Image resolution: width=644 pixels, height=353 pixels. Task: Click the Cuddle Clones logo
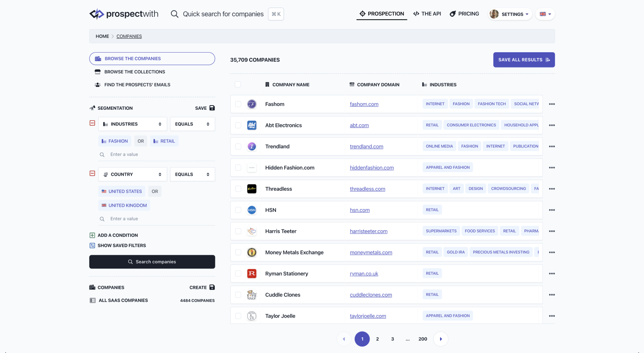252,295
